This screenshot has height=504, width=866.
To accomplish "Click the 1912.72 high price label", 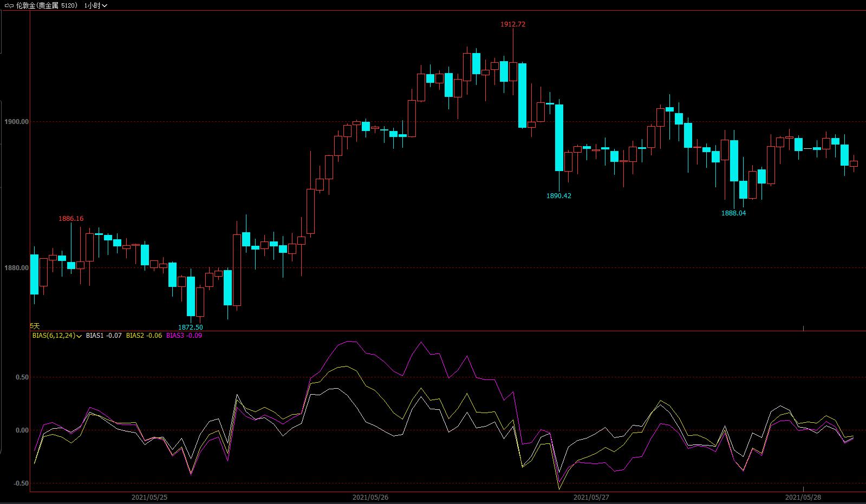I will (x=512, y=24).
